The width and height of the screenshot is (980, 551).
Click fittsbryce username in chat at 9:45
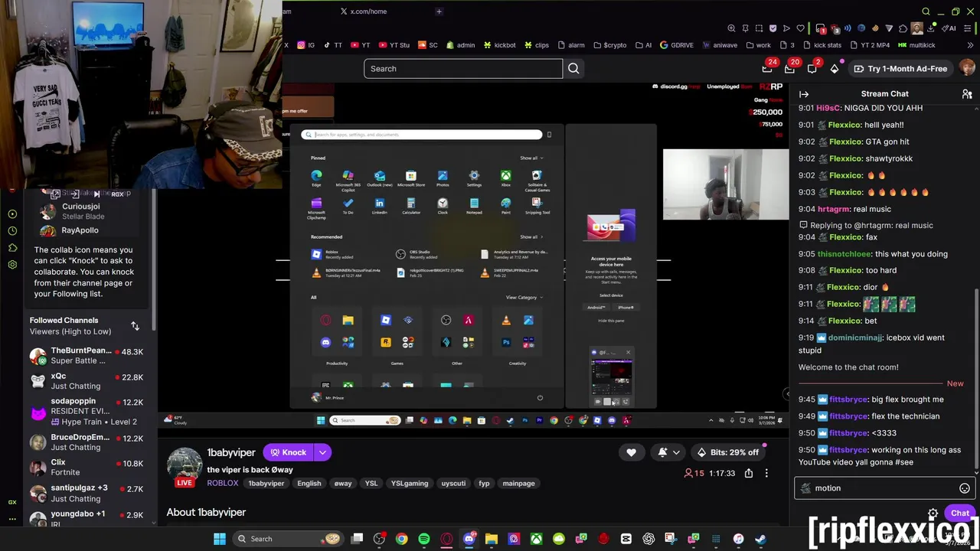tap(848, 399)
